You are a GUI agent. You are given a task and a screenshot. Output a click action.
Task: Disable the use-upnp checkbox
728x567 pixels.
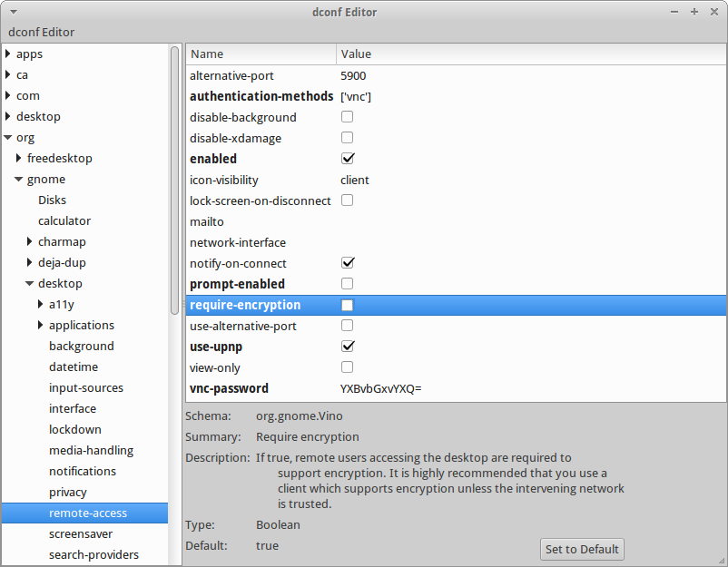[x=347, y=347]
